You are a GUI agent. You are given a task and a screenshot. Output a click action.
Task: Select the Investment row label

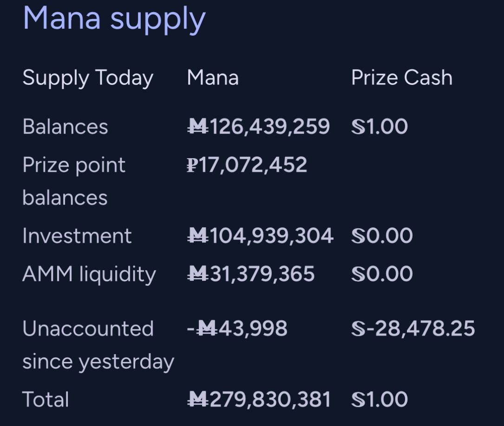click(77, 236)
